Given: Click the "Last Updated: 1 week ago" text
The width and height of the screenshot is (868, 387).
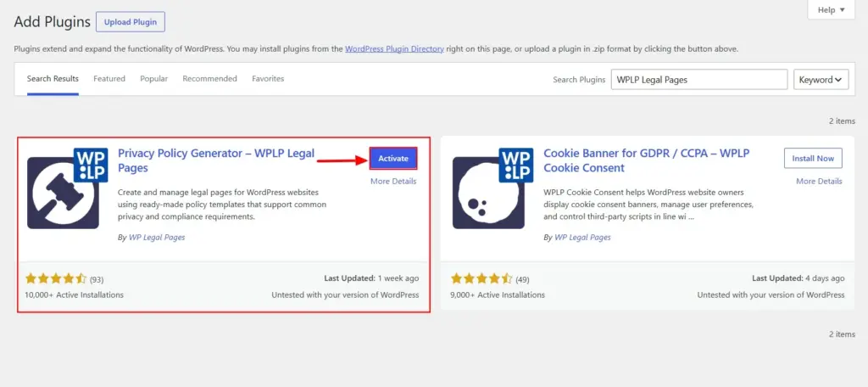Looking at the screenshot, I should [x=371, y=278].
